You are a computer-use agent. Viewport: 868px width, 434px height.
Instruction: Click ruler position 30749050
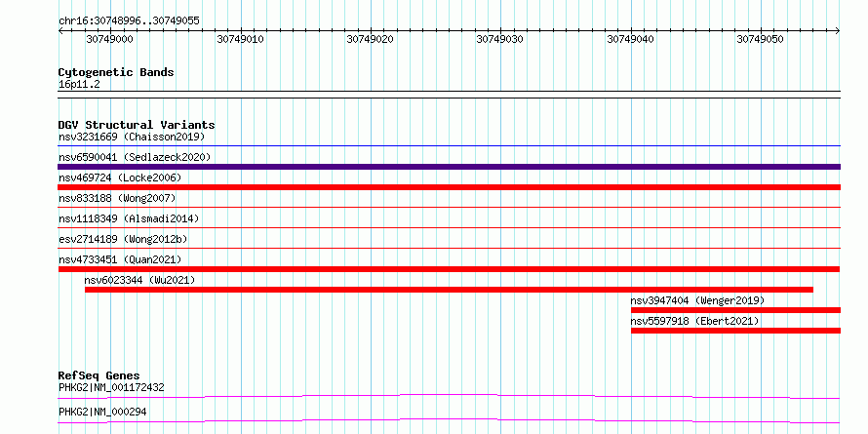[x=761, y=39]
